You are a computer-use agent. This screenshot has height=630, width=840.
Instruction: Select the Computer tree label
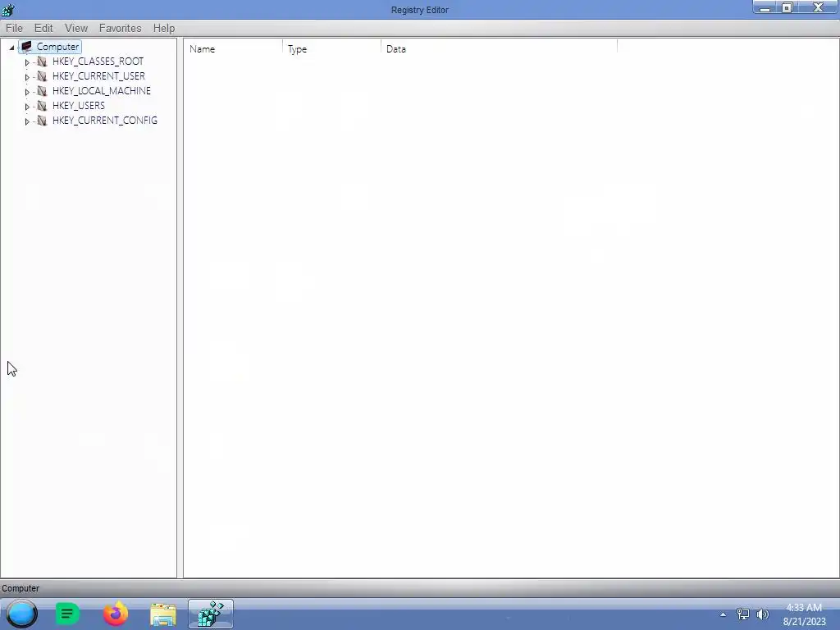(58, 47)
